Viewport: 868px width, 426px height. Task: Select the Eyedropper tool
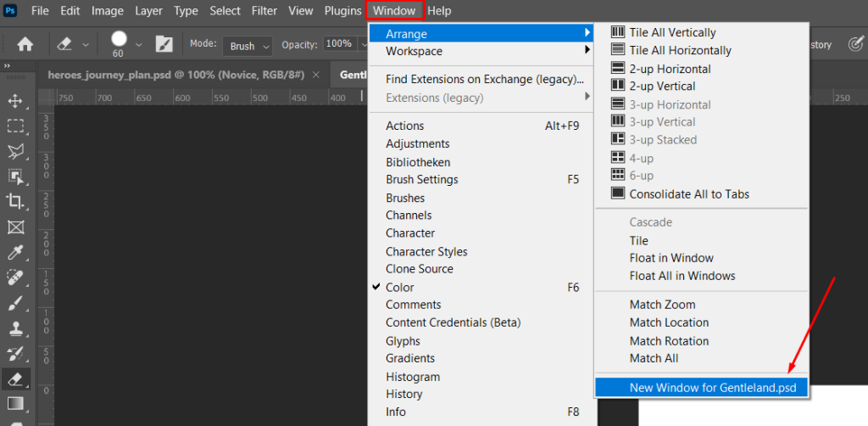coord(15,252)
